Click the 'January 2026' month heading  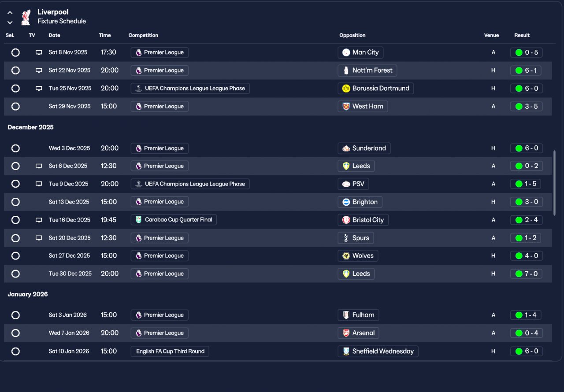28,294
